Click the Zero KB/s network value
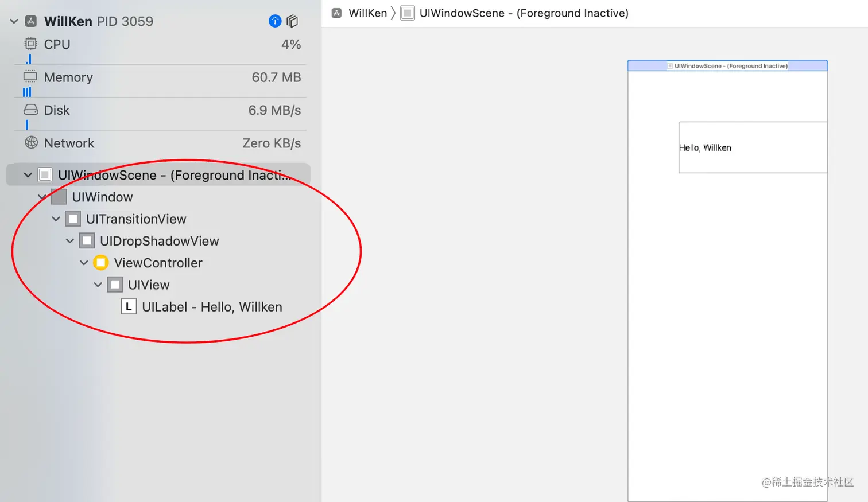 click(272, 143)
